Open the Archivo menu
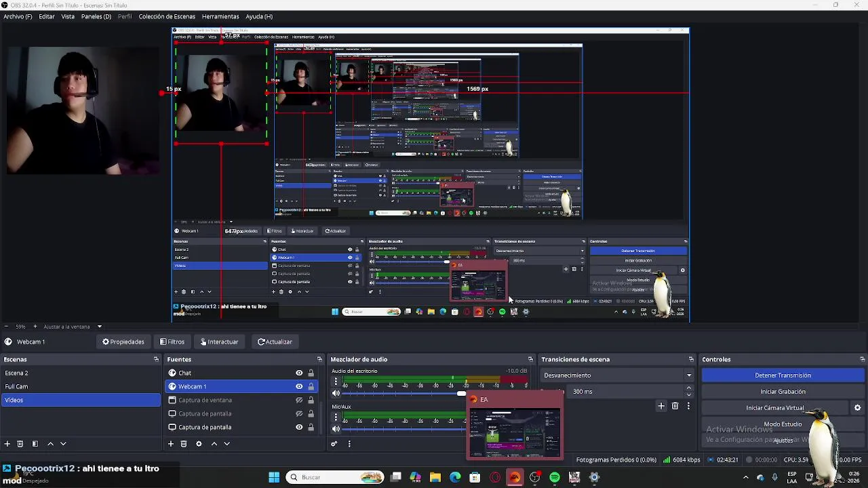The width and height of the screenshot is (868, 488). (x=18, y=16)
